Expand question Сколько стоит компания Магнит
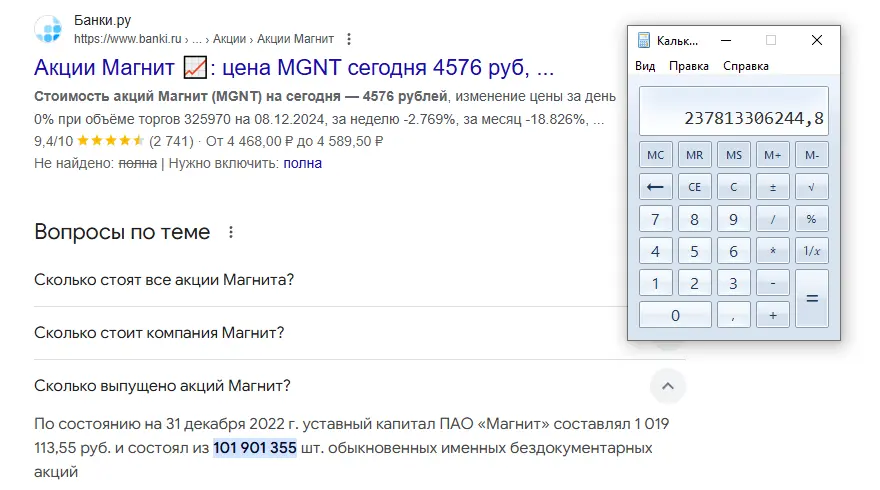The image size is (880, 490). point(159,333)
